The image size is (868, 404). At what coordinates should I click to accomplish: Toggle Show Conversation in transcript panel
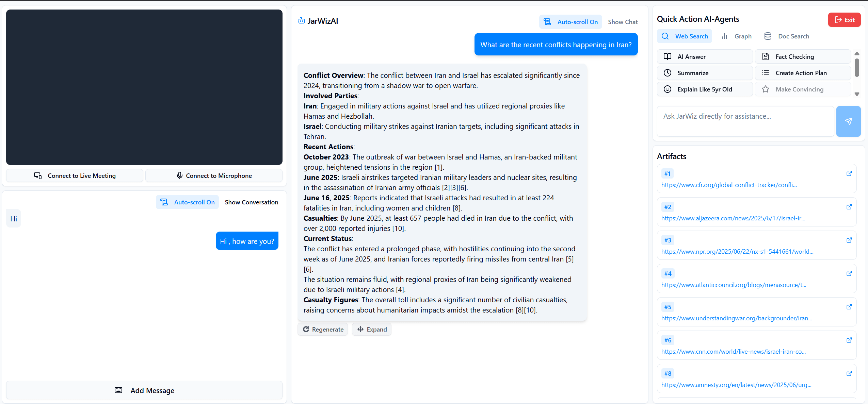251,202
